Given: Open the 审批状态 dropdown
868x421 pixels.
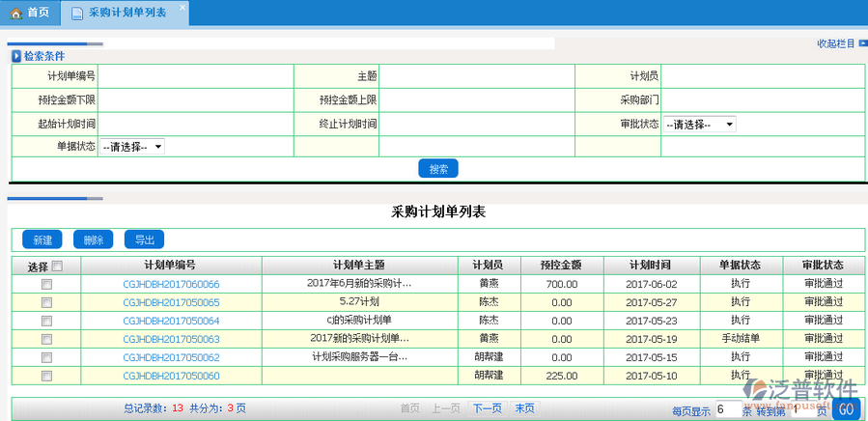Looking at the screenshot, I should (699, 125).
